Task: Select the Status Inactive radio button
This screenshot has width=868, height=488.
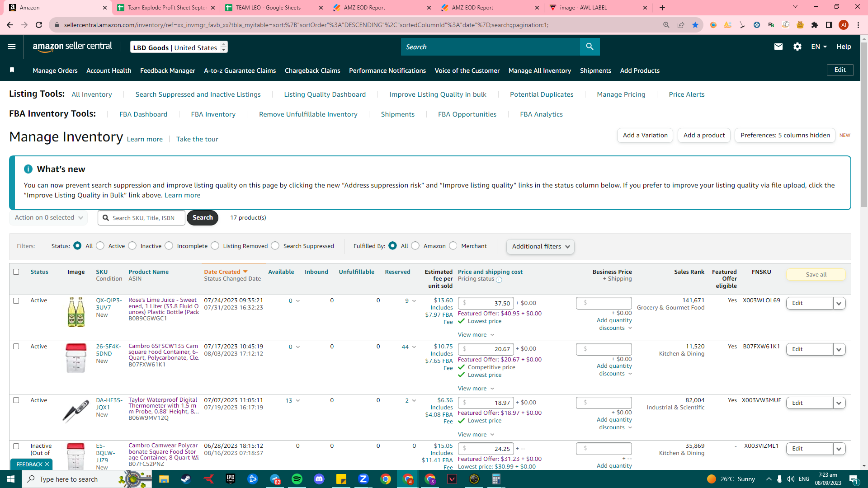Action: tap(132, 246)
